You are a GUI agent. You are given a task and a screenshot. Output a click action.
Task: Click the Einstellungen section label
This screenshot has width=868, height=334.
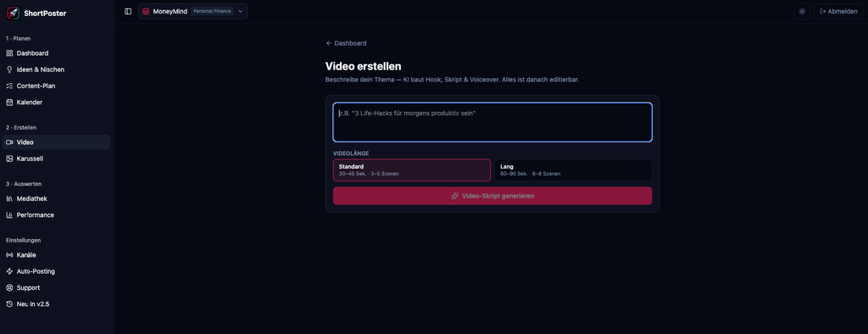point(23,240)
